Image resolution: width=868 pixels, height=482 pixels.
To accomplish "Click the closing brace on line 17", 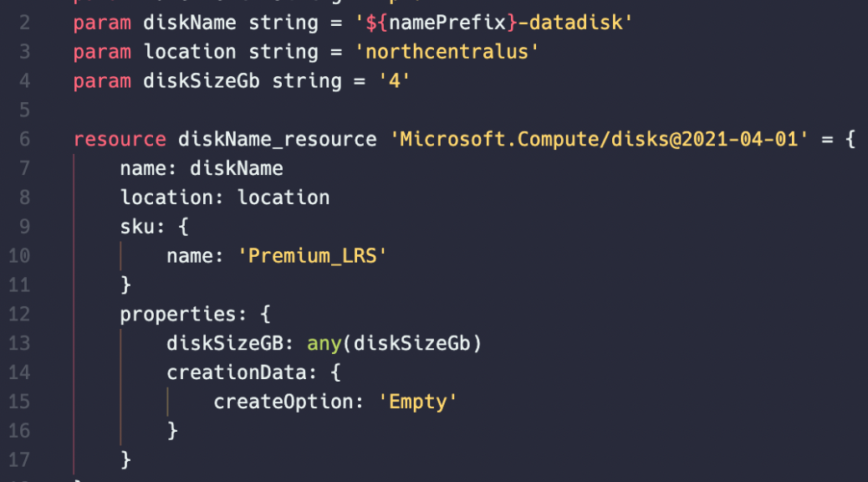I will pos(125,460).
